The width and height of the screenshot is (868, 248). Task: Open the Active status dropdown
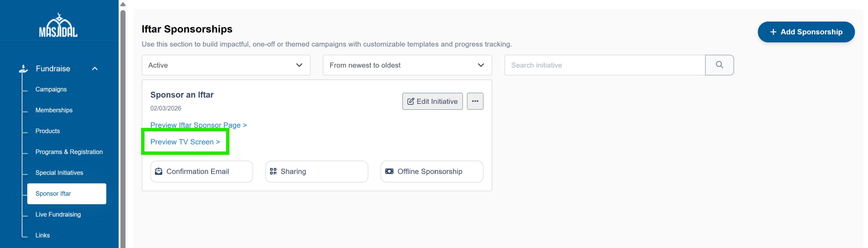click(226, 65)
